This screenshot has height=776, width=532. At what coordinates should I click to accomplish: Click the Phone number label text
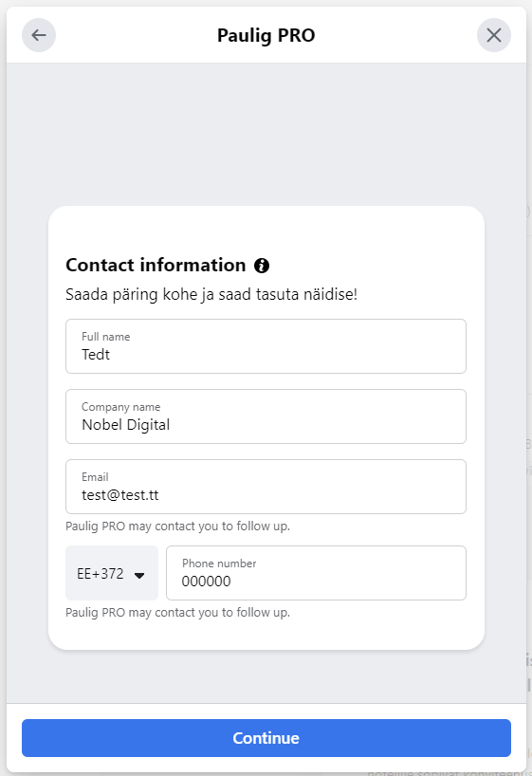[219, 564]
